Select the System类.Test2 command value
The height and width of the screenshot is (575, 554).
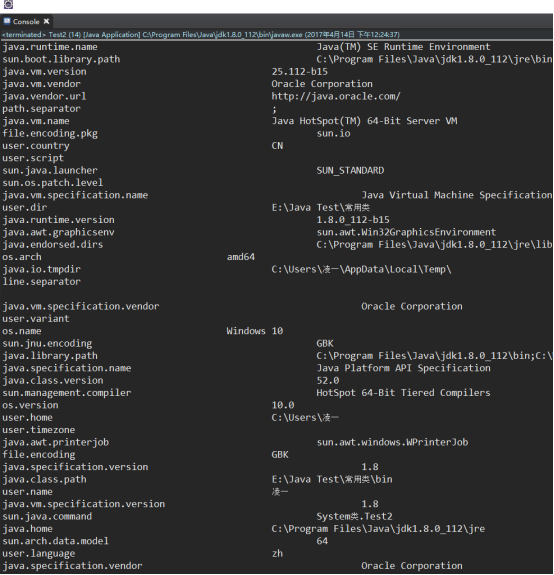[355, 517]
